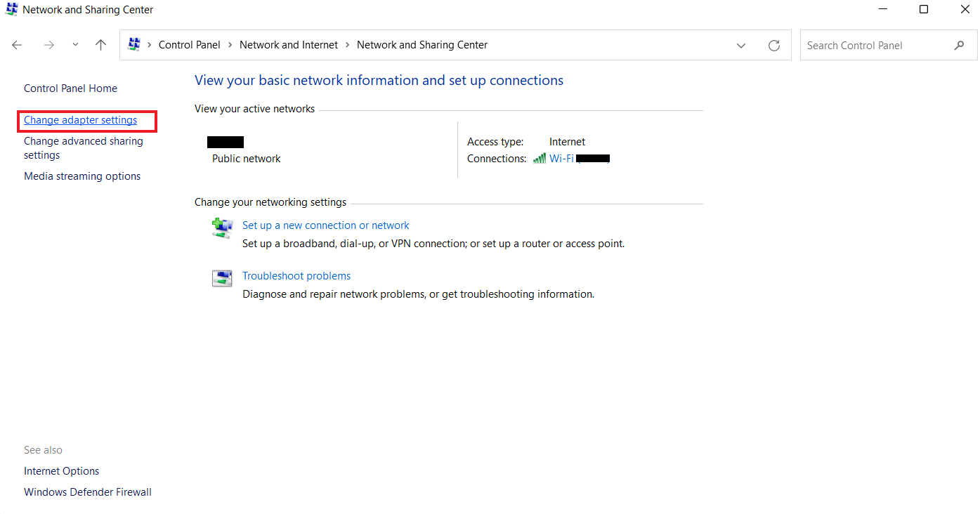Click the Wi-Fi signal bars icon
The width and height of the screenshot is (980, 514).
click(540, 159)
